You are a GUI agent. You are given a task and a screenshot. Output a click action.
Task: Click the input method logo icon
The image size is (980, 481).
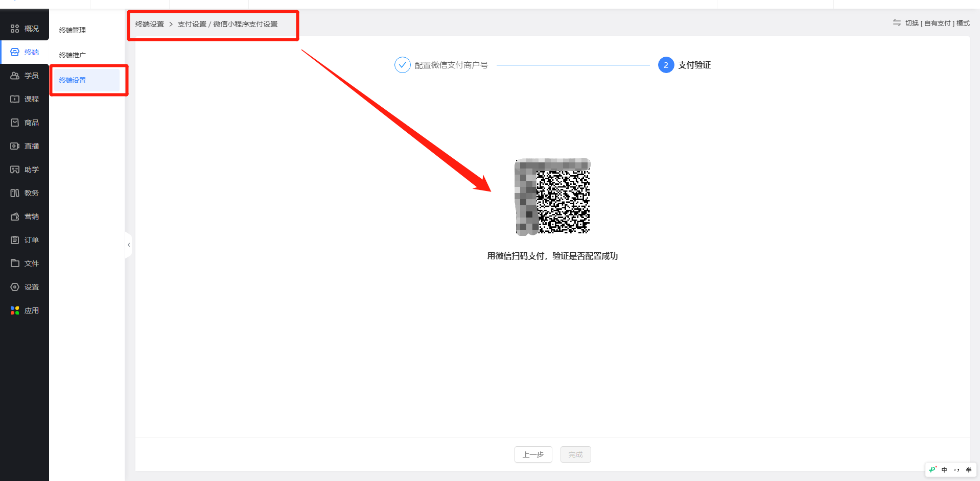(932, 470)
